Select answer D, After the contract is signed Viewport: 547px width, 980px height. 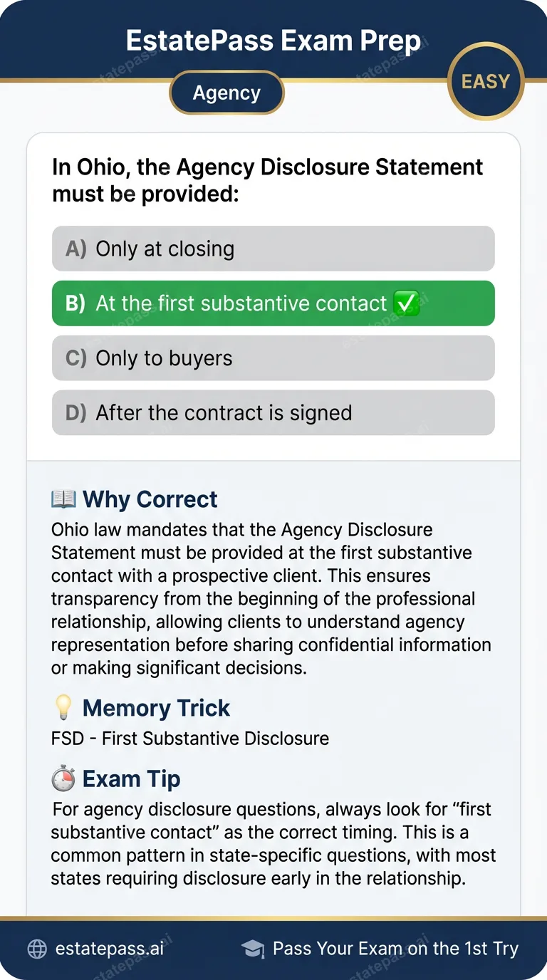point(273,412)
